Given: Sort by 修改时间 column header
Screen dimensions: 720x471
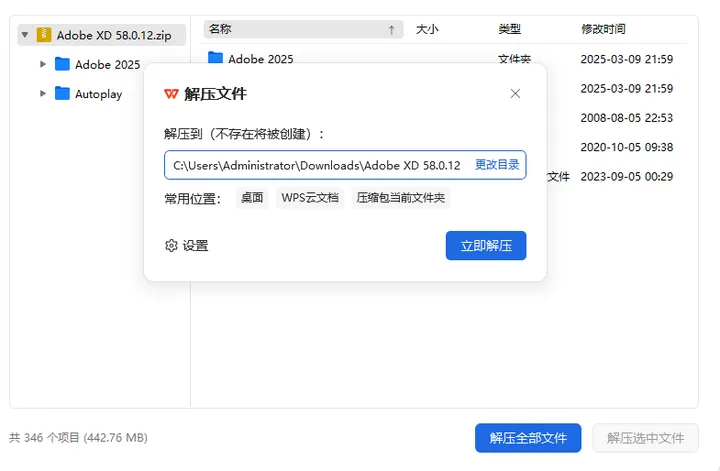Looking at the screenshot, I should coord(603,29).
